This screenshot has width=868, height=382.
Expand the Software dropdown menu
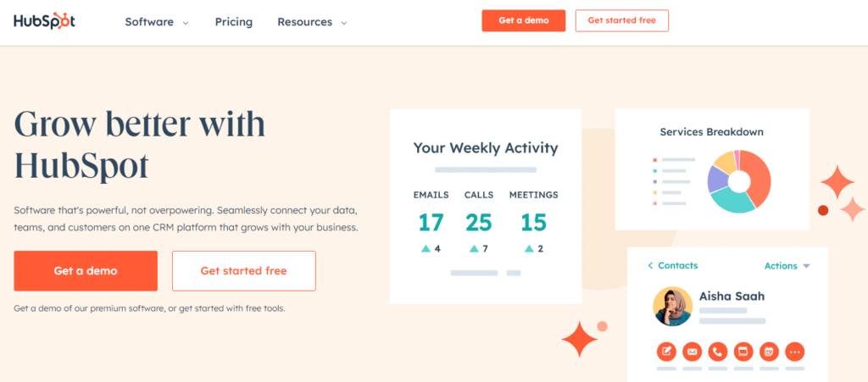click(157, 22)
